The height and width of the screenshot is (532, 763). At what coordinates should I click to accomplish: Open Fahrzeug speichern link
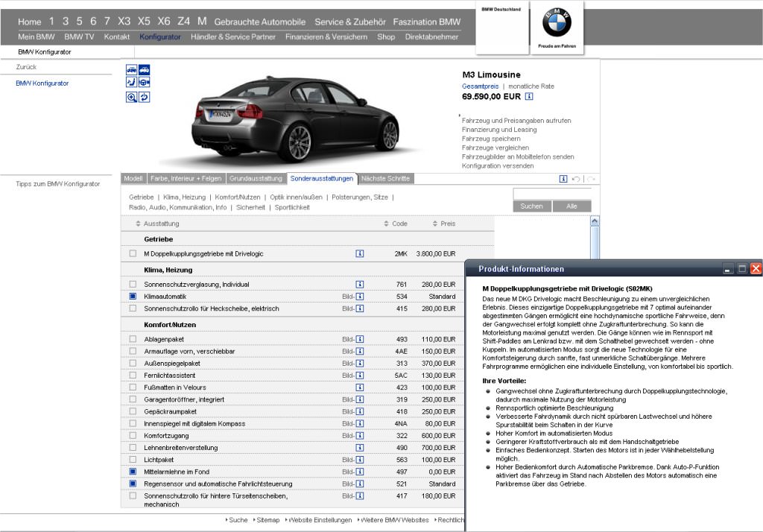tap(491, 139)
